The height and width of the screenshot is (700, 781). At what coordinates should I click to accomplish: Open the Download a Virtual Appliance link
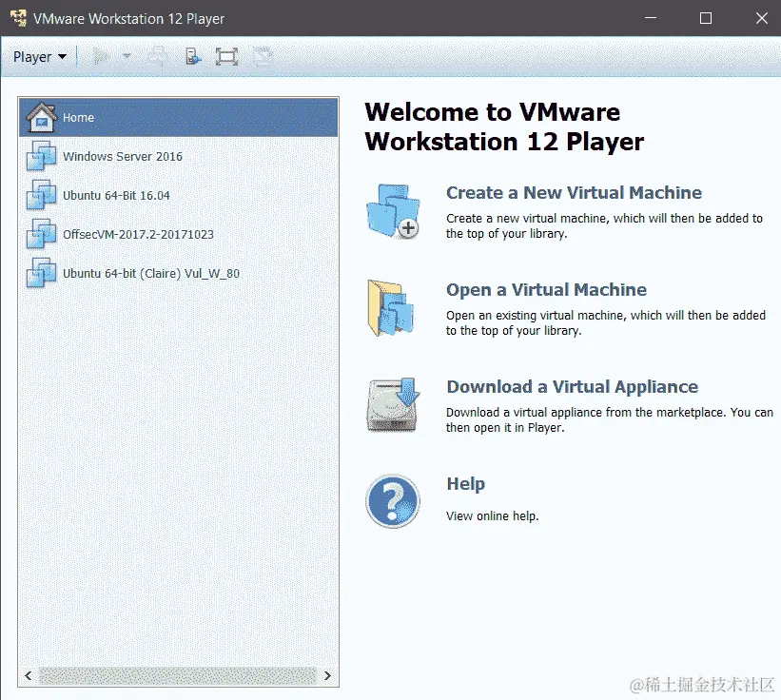pyautogui.click(x=572, y=387)
